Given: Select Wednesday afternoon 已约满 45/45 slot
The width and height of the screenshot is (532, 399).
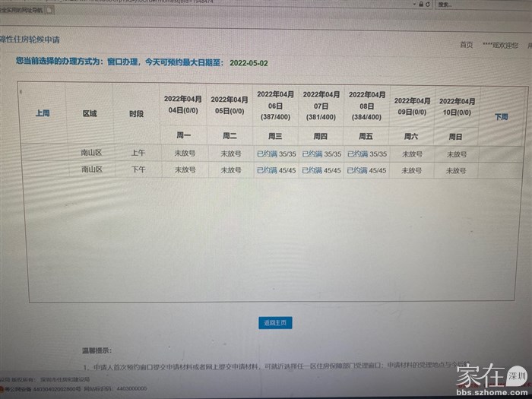Looking at the screenshot, I should [x=275, y=170].
